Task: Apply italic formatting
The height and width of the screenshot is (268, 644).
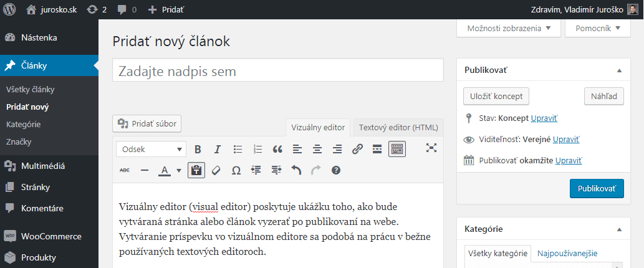Action: (218, 149)
